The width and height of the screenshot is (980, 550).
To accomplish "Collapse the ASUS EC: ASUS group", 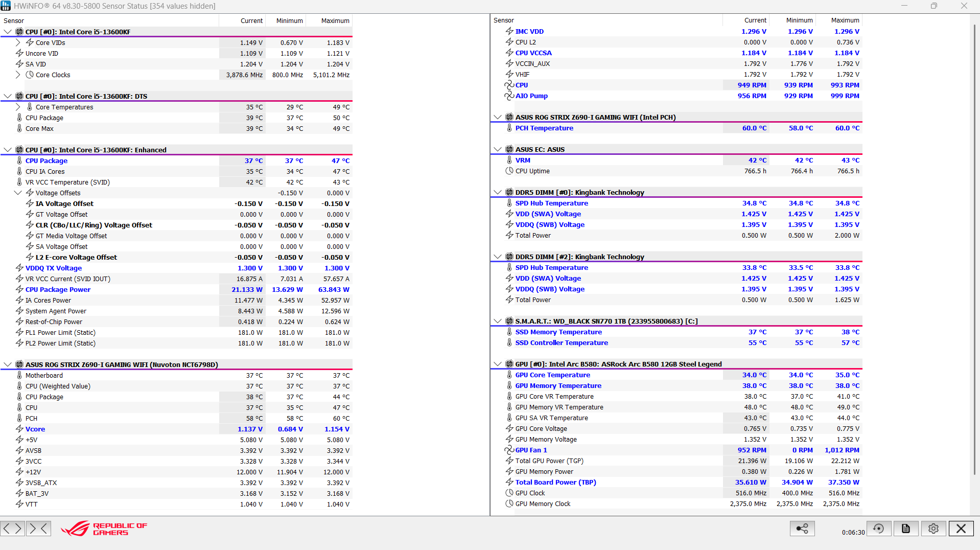I will click(497, 149).
